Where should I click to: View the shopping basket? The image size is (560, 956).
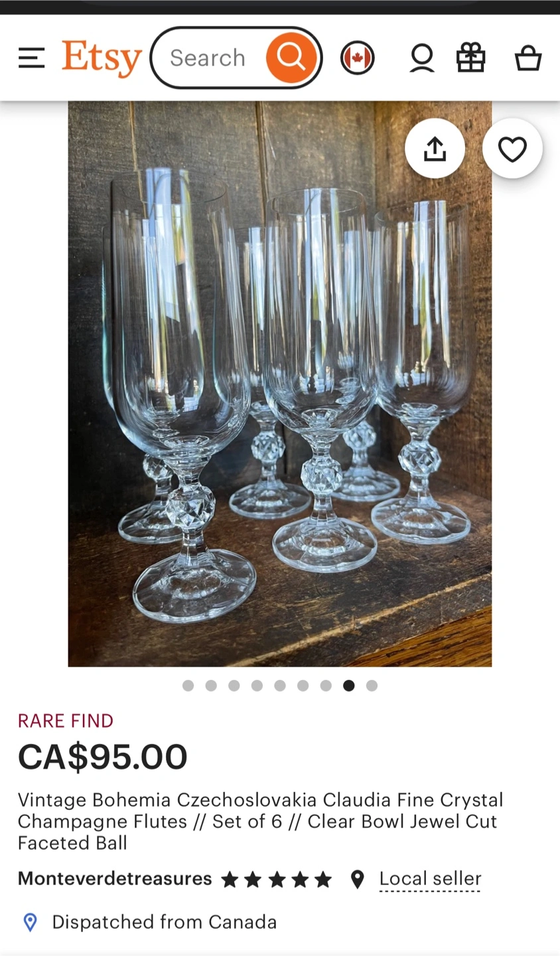pyautogui.click(x=528, y=58)
